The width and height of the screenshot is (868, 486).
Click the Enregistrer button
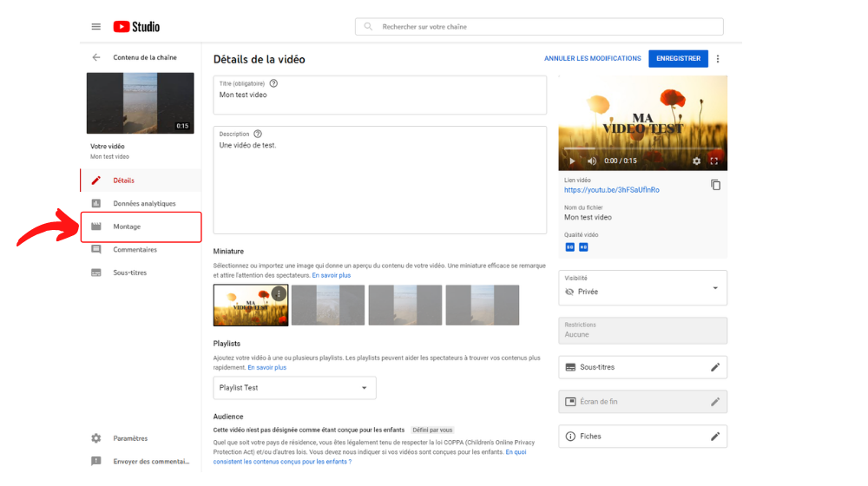coord(678,59)
